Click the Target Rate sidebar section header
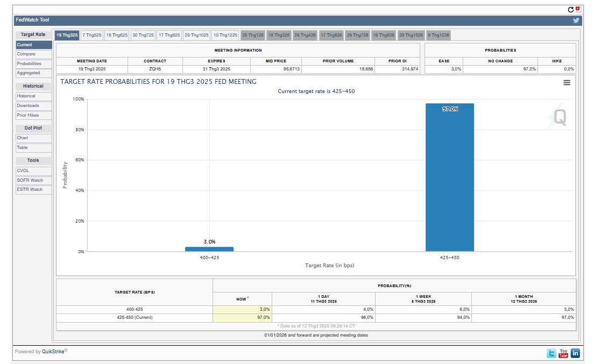The image size is (594, 364). point(33,34)
